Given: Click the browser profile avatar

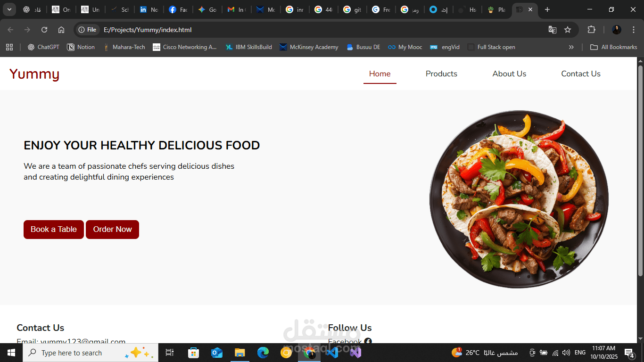Looking at the screenshot, I should (x=617, y=29).
